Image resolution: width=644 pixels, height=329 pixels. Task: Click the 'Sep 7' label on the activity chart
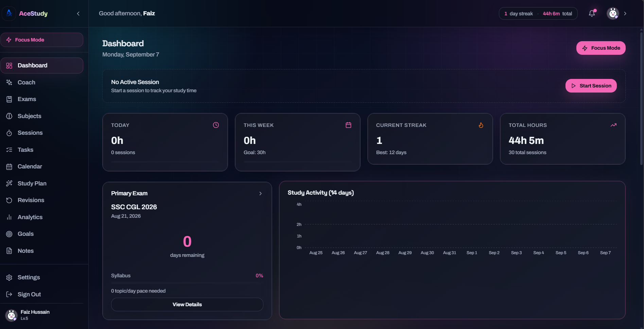[605, 253]
